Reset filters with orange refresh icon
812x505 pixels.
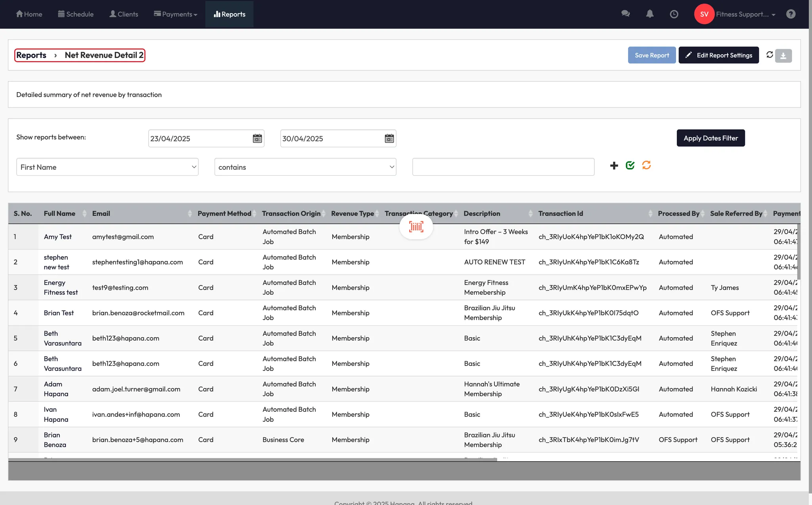tap(646, 165)
